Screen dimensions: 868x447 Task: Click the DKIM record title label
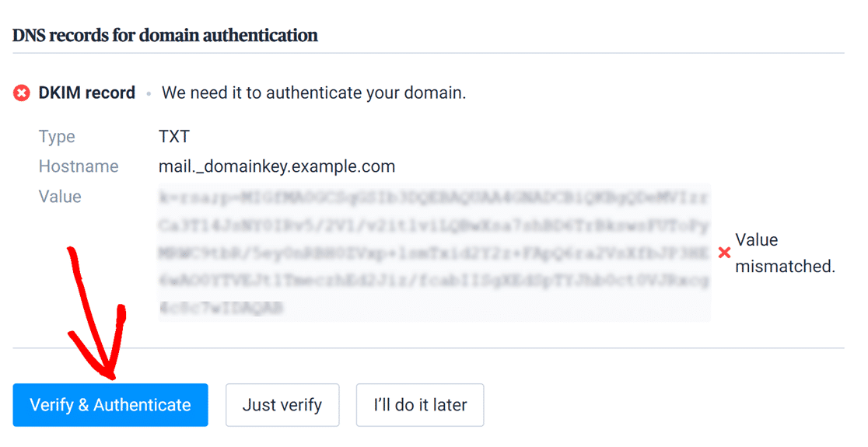coord(87,93)
